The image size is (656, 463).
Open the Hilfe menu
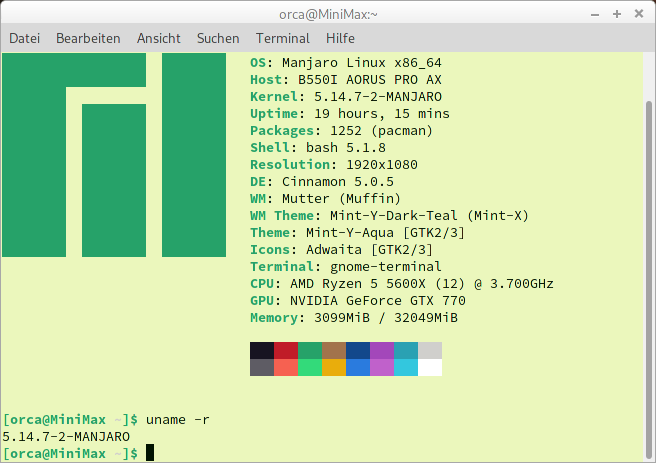pos(340,38)
